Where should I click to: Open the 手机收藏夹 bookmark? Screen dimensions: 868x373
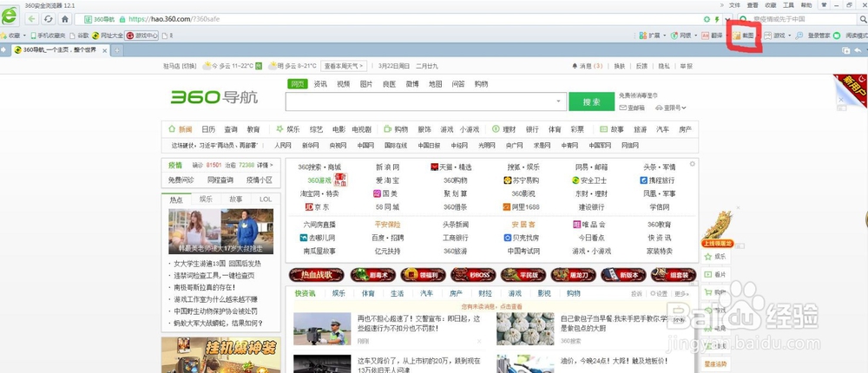[x=48, y=36]
